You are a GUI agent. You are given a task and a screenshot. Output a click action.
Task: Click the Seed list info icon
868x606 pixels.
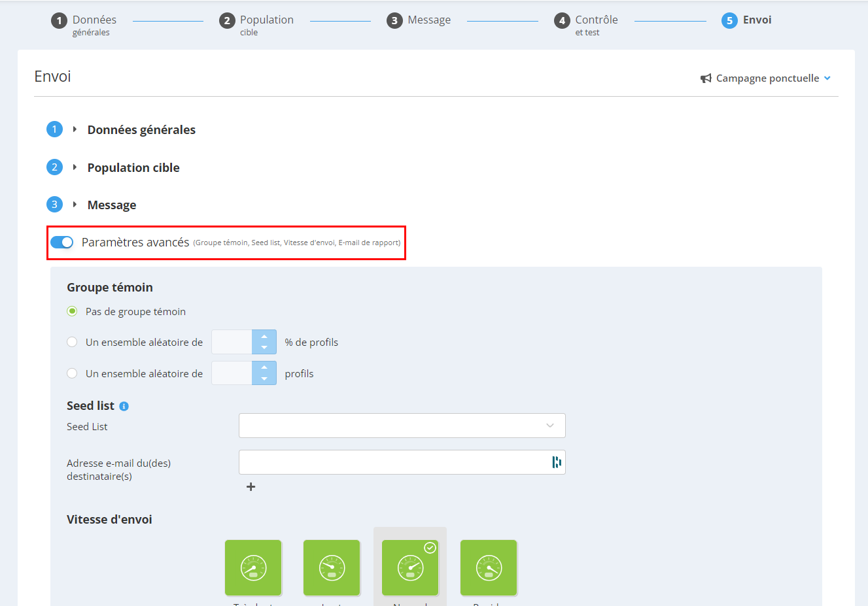pyautogui.click(x=124, y=406)
